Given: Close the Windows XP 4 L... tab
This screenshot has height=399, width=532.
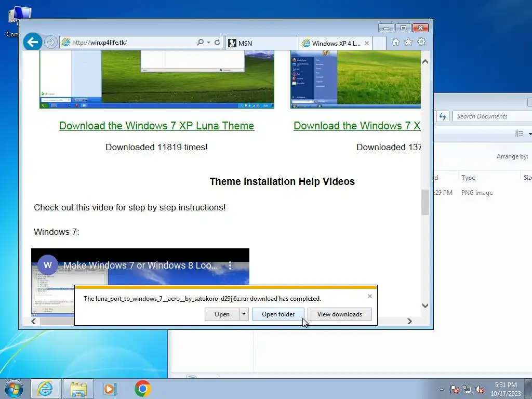Looking at the screenshot, I should (367, 43).
